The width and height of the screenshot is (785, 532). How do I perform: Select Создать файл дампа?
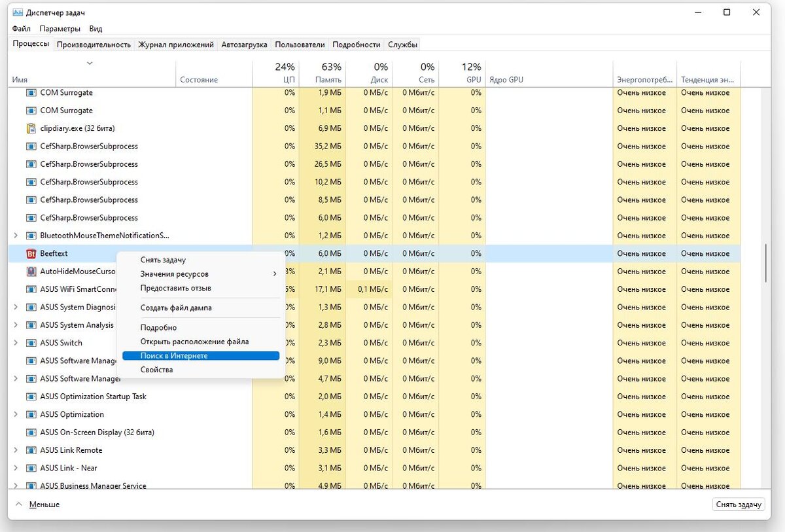coord(201,308)
